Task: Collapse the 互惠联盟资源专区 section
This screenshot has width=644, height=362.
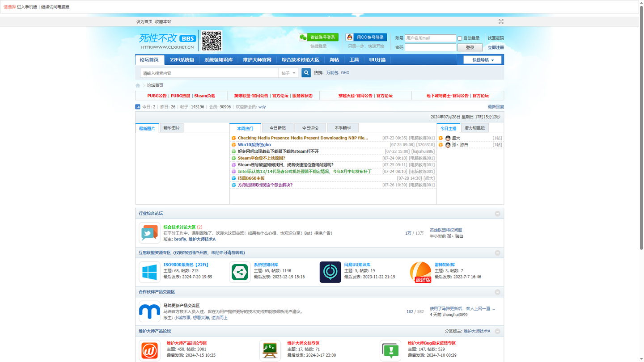Action: coord(497,253)
